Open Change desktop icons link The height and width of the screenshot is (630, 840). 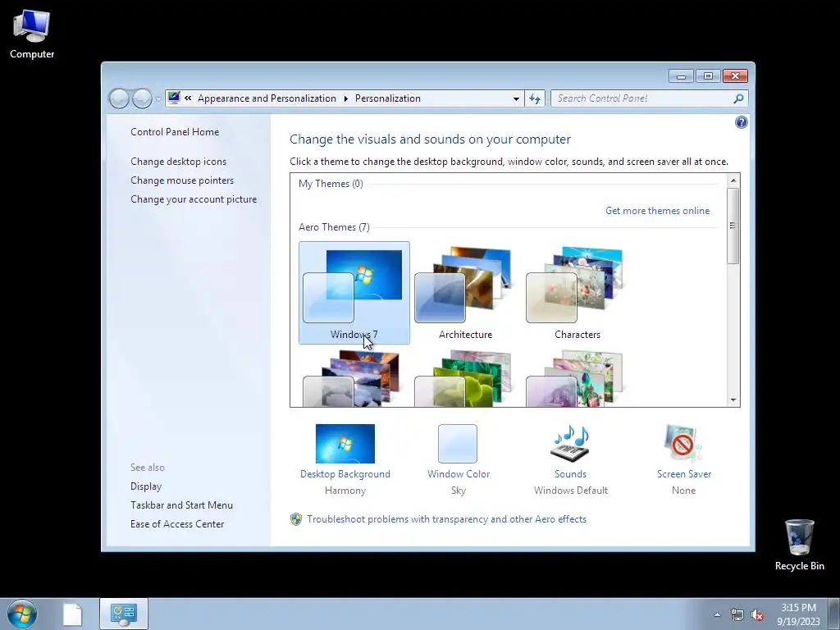click(178, 162)
